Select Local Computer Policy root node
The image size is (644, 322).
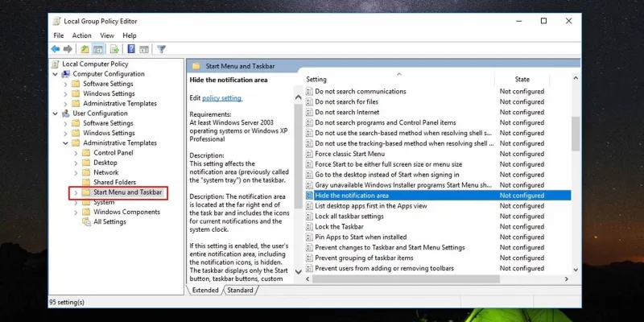(95, 64)
